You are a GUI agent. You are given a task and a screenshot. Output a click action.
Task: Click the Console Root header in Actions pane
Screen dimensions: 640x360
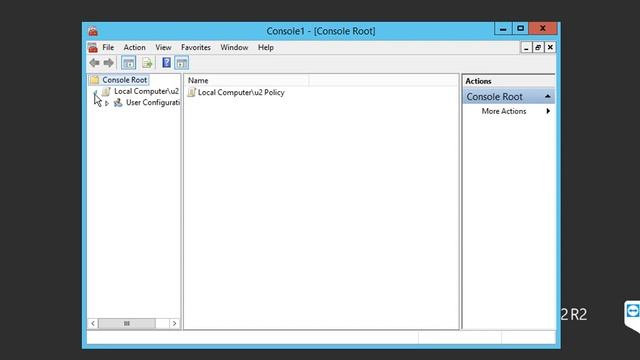[509, 97]
